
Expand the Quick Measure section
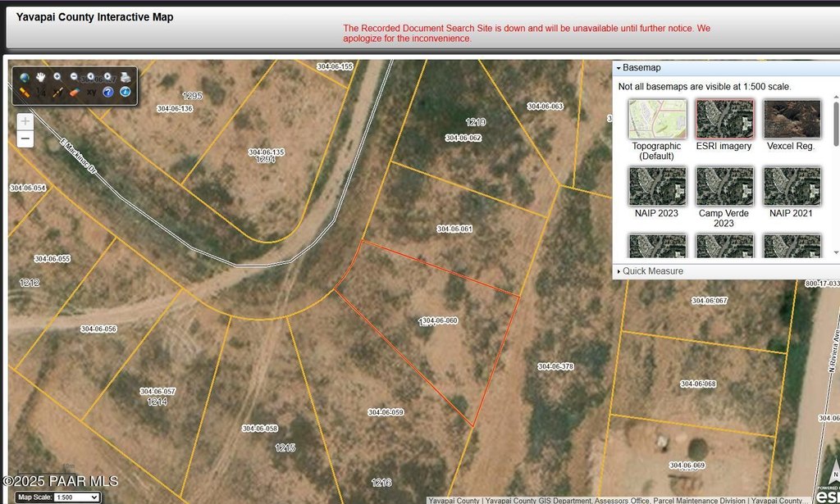coord(652,271)
